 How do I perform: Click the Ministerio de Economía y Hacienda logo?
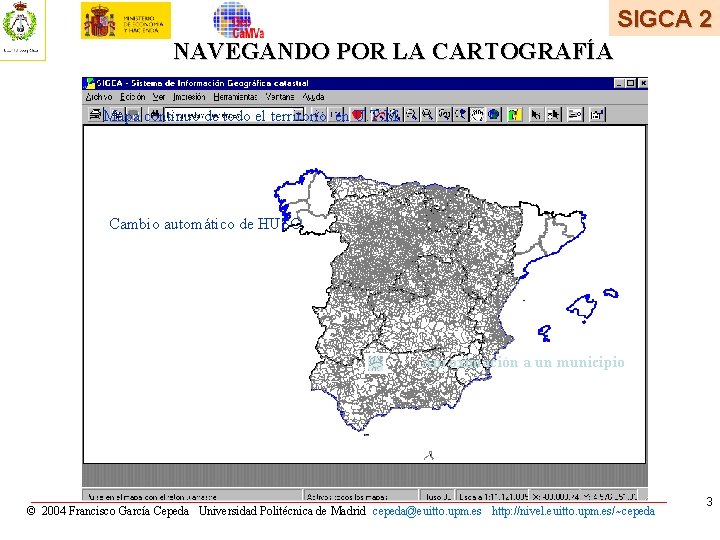pyautogui.click(x=126, y=21)
